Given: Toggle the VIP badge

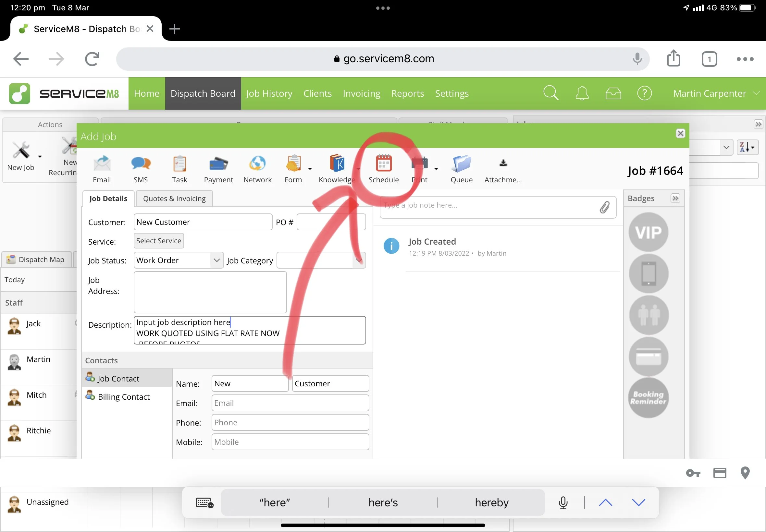Looking at the screenshot, I should [x=648, y=232].
